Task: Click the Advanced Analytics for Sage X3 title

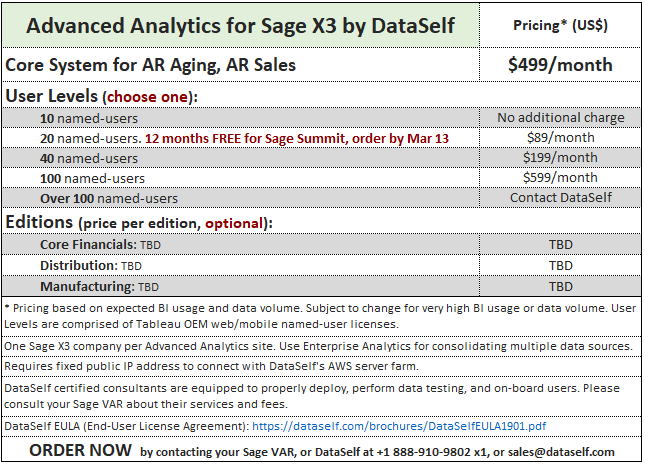Action: click(x=241, y=26)
